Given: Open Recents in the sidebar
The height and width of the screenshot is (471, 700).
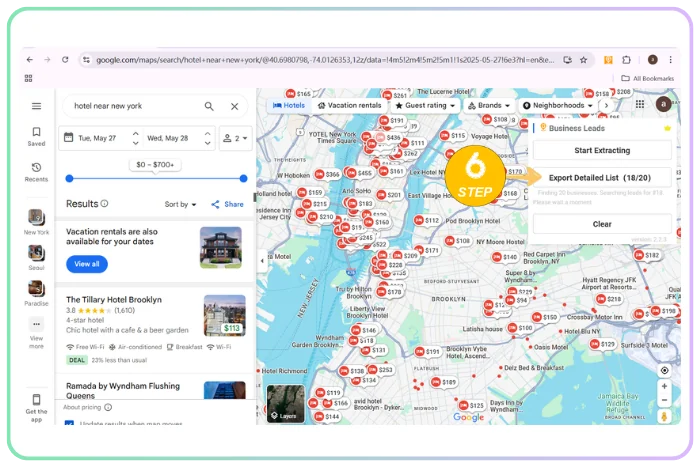Looking at the screenshot, I should click(37, 172).
